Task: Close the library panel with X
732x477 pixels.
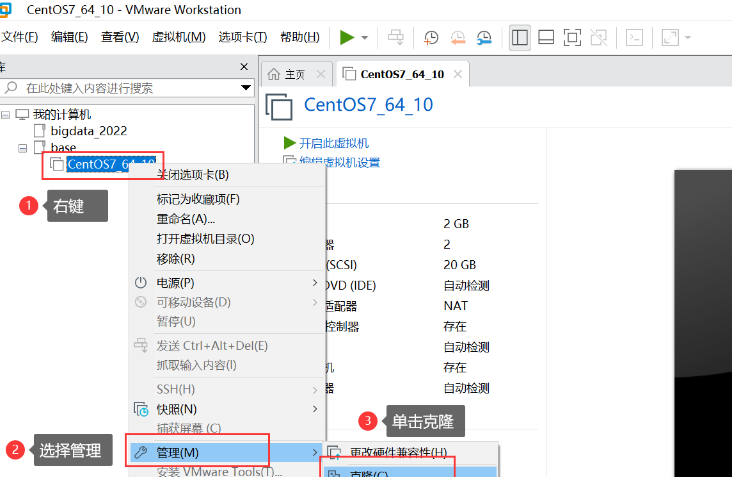Action: click(x=244, y=67)
